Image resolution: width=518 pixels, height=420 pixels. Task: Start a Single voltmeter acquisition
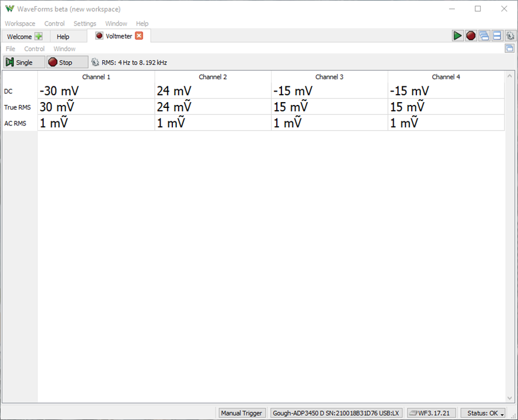pyautogui.click(x=24, y=62)
